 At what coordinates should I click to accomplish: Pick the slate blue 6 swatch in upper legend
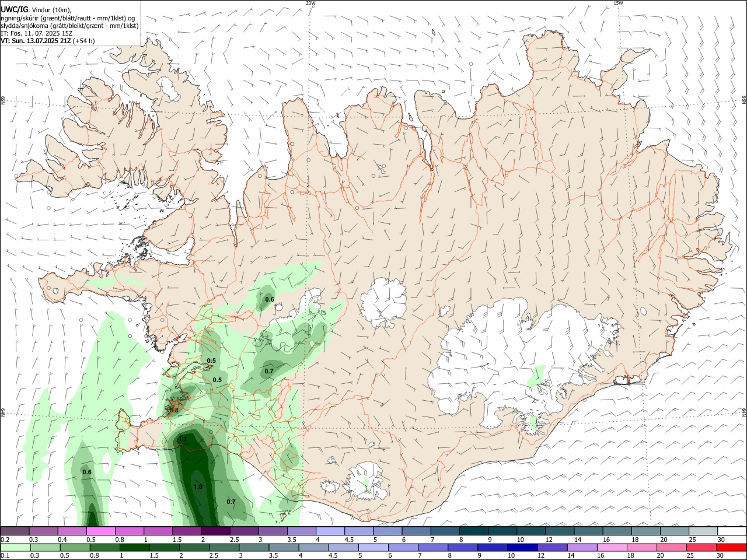(416, 531)
